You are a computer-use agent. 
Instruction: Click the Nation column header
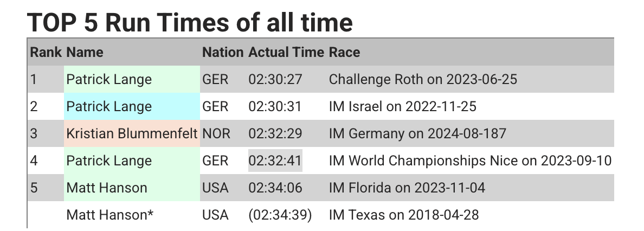223,53
